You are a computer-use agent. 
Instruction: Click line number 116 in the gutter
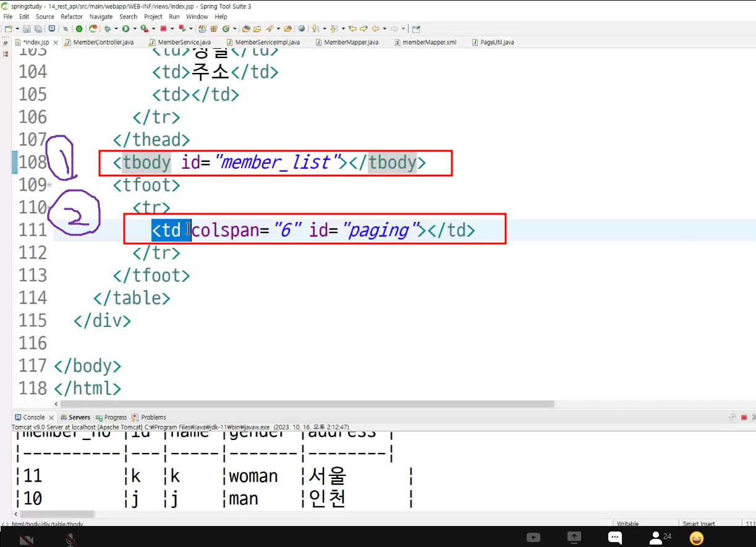click(x=33, y=344)
